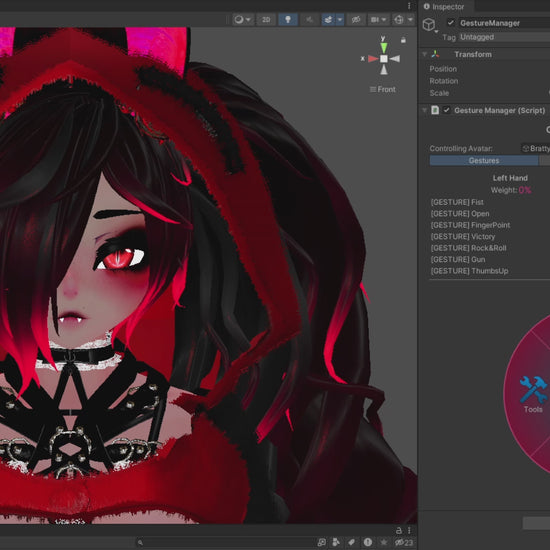Screen dimensions: 550x550
Task: Click the grey bottom axis cone on gizmo
Action: click(x=384, y=69)
